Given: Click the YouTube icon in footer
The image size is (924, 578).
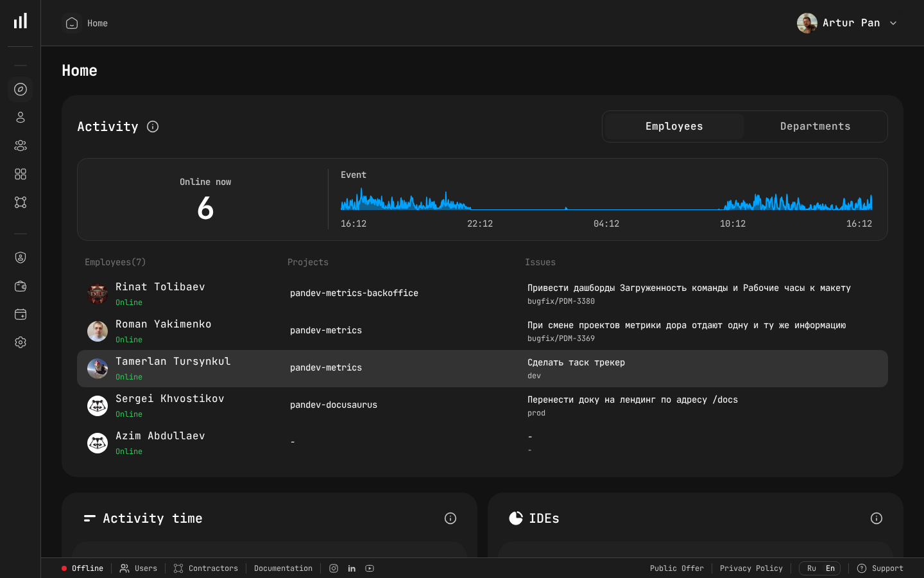Looking at the screenshot, I should pos(370,568).
